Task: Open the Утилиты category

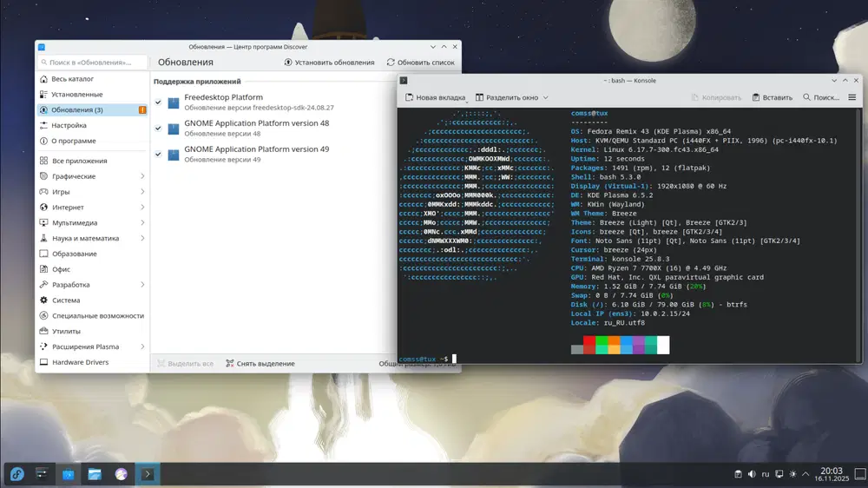Action: [93, 331]
